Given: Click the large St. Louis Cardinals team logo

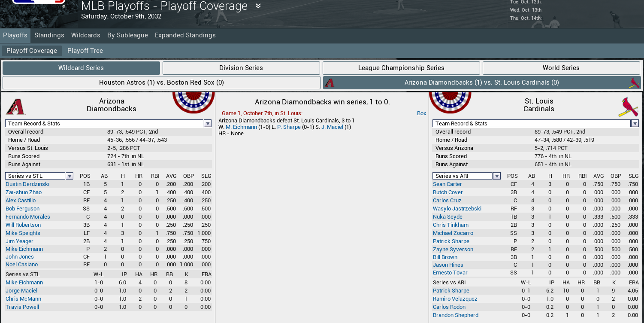Looking at the screenshot, I should click(628, 107).
